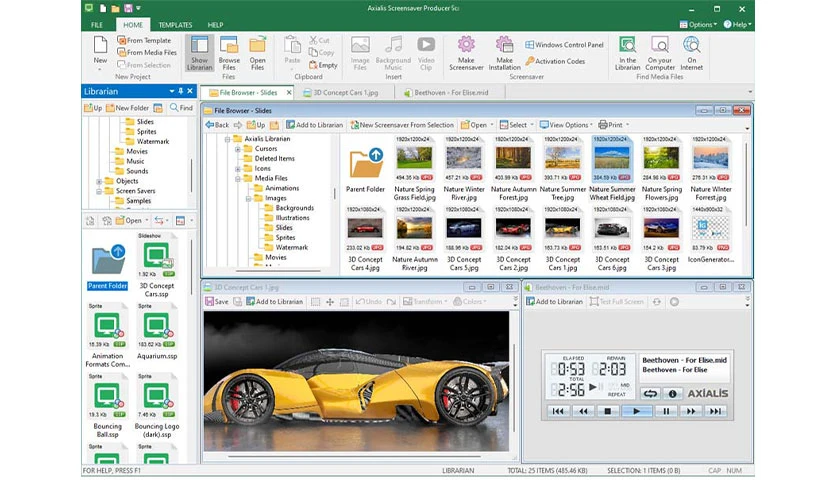Select 3D Concept Cars 4.jpg thumbnail
836x484 pixels.
coord(365,239)
